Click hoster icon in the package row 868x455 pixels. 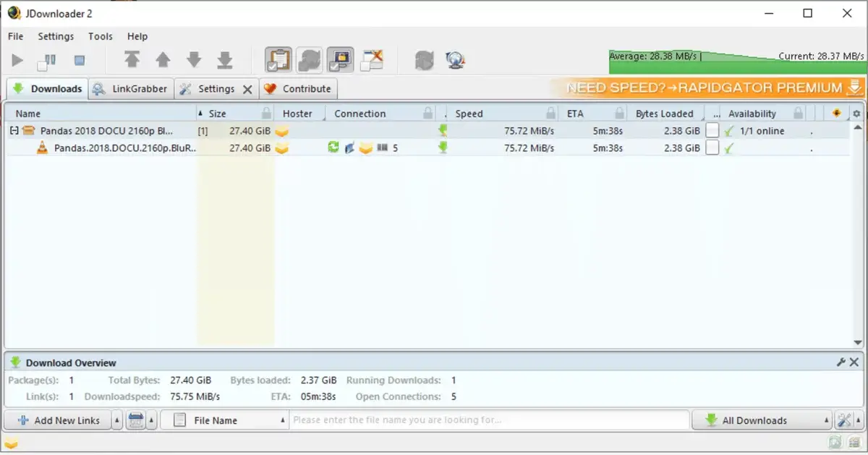[282, 131]
